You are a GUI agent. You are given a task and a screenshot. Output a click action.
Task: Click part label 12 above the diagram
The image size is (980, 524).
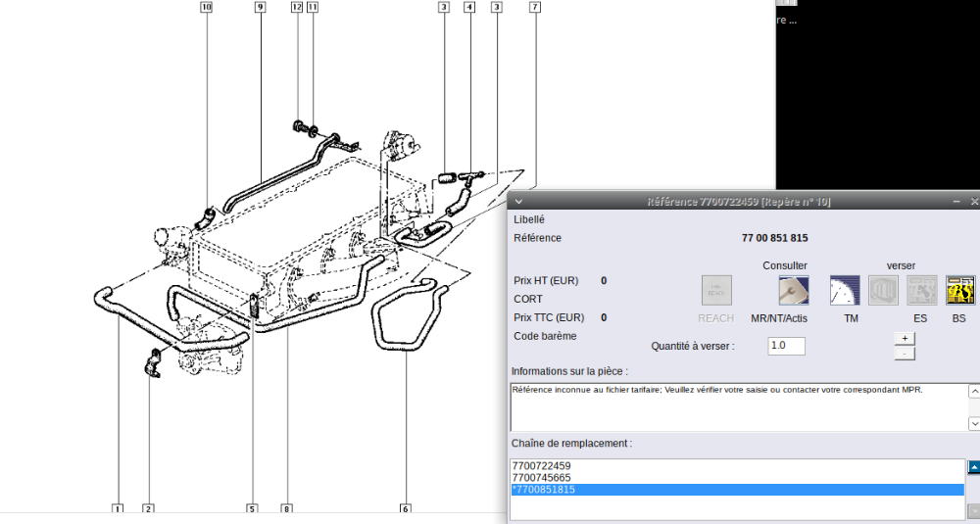point(297,7)
